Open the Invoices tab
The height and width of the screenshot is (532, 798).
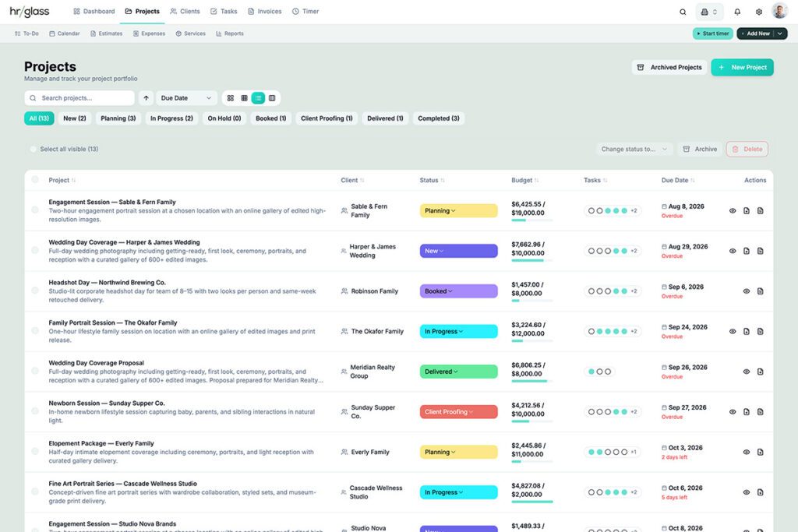[x=265, y=11]
